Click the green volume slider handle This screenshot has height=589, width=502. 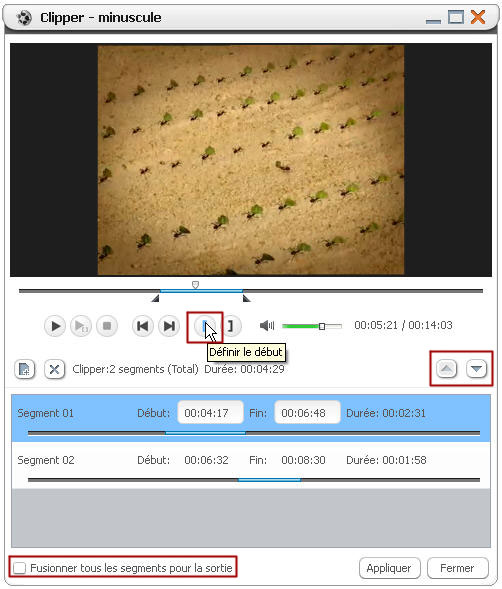(322, 326)
